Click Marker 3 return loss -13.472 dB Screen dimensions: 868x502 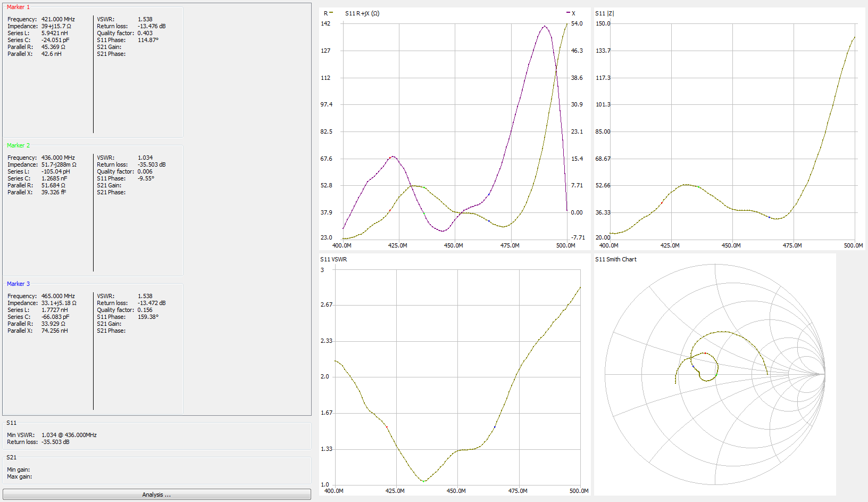click(x=152, y=303)
